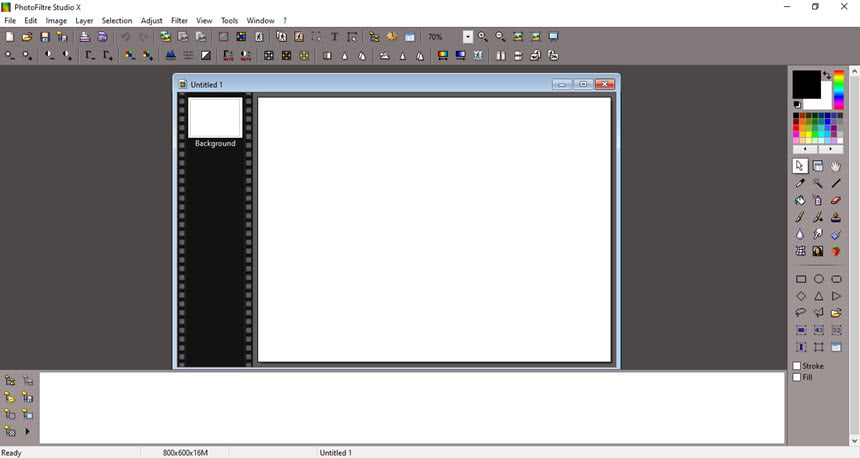This screenshot has width=860, height=458.
Task: Click the Zoom out magnifier icon
Action: point(500,37)
